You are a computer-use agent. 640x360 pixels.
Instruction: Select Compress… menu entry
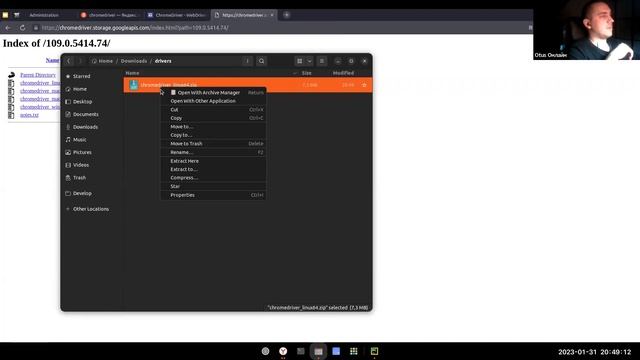(x=213, y=178)
